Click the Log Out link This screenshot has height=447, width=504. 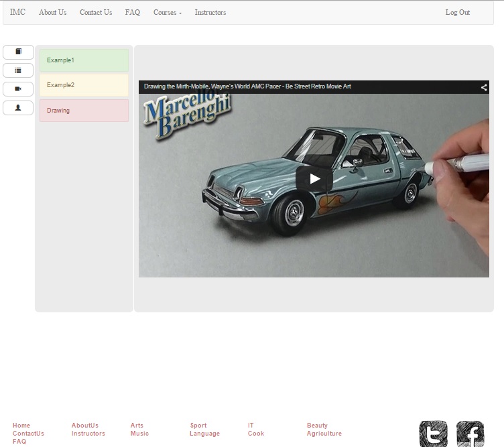(x=457, y=13)
